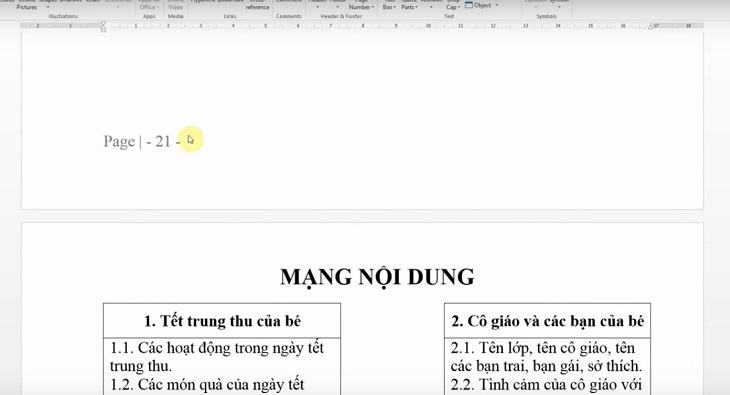The height and width of the screenshot is (395, 730).
Task: Click the Pictures button label
Action: tap(27, 7)
